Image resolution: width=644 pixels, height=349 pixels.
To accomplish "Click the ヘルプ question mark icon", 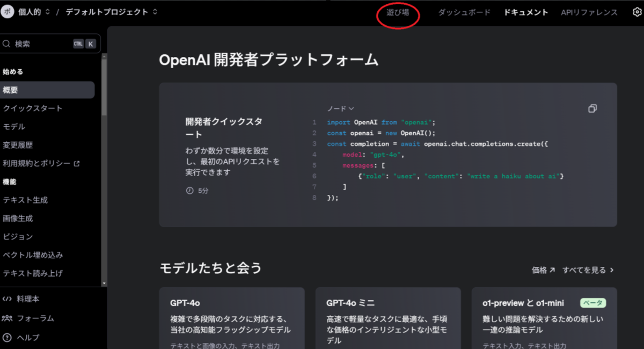I will (x=7, y=338).
